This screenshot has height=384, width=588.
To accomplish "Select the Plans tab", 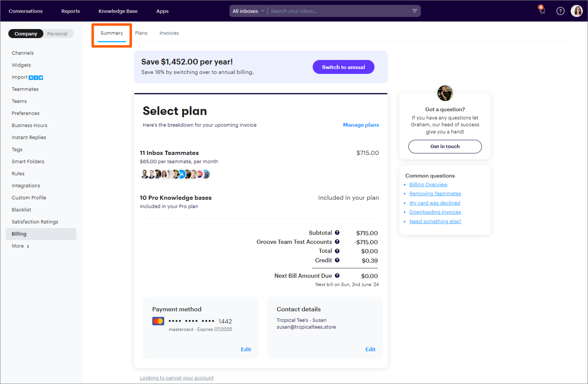I will click(141, 33).
